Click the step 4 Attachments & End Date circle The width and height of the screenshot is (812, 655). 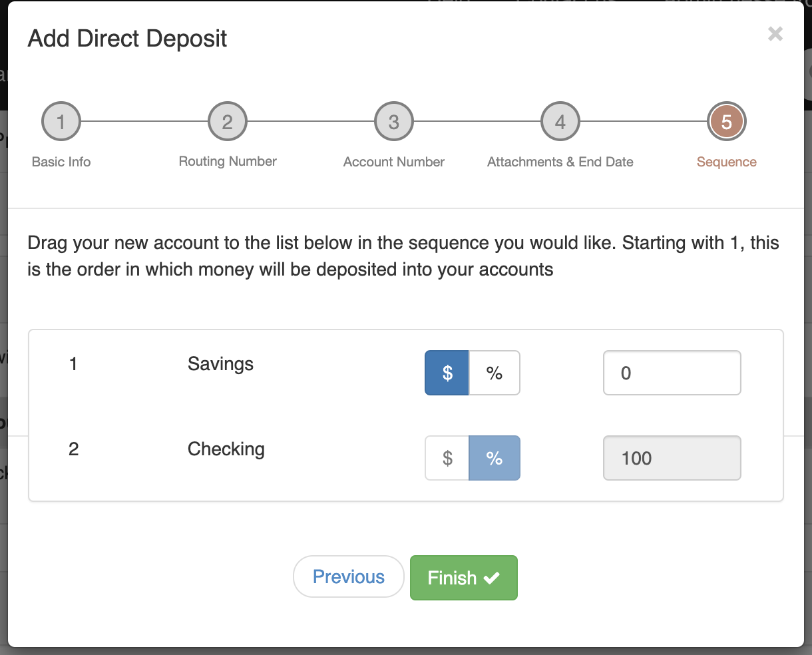pyautogui.click(x=560, y=121)
